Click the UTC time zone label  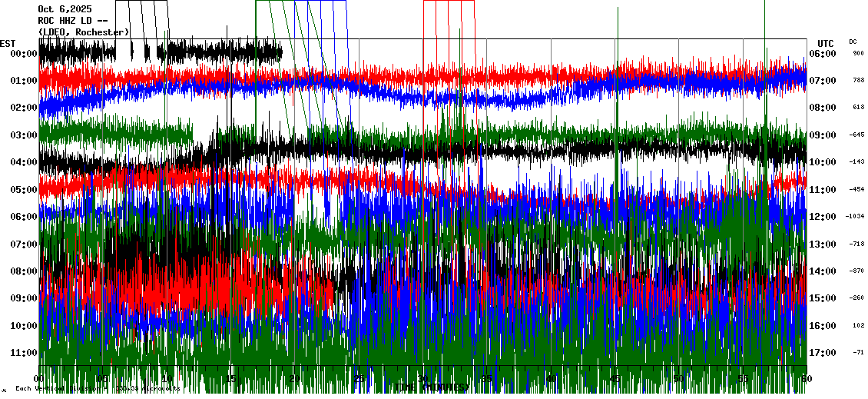826,43
